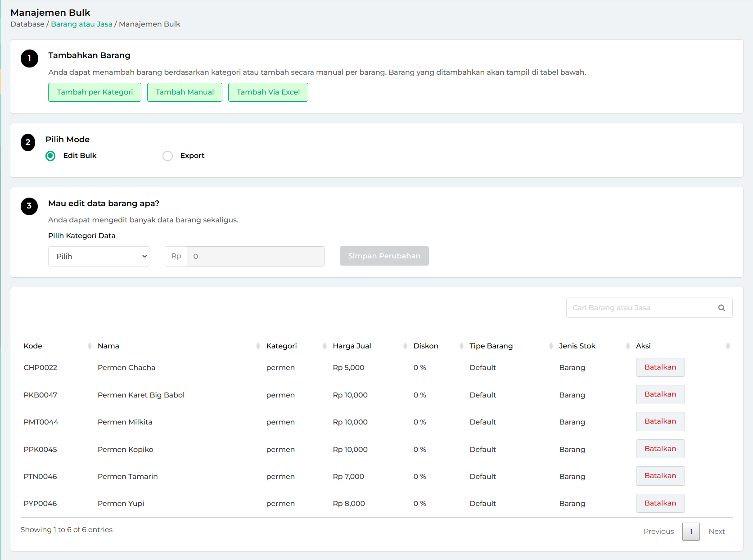Click price Rp 5,000 cell
The width and height of the screenshot is (753, 560).
tap(348, 368)
